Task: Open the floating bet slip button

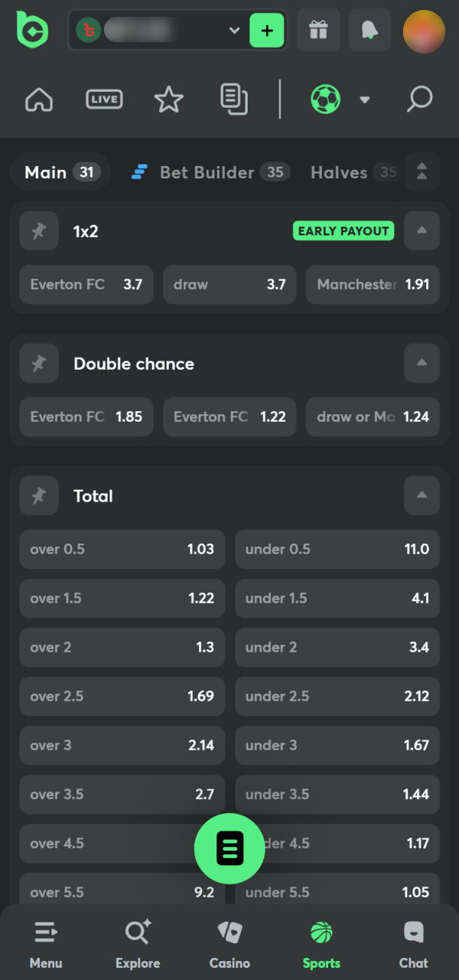Action: 229,848
